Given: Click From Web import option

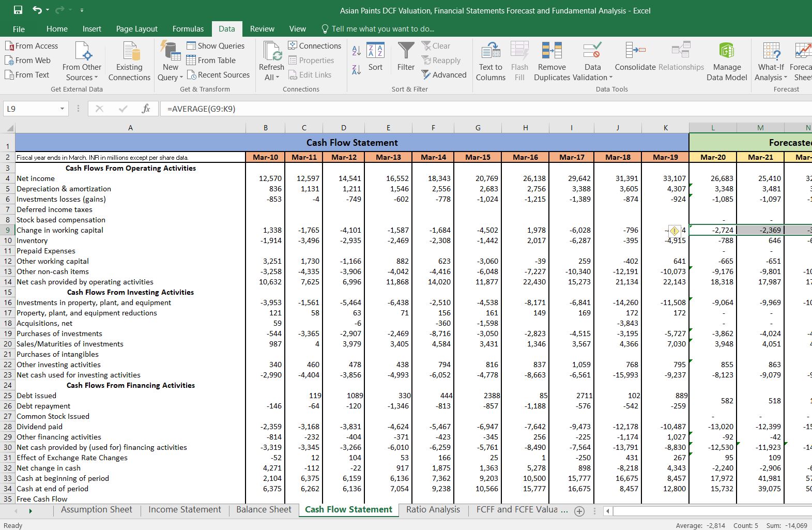Looking at the screenshot, I should click(x=28, y=60).
